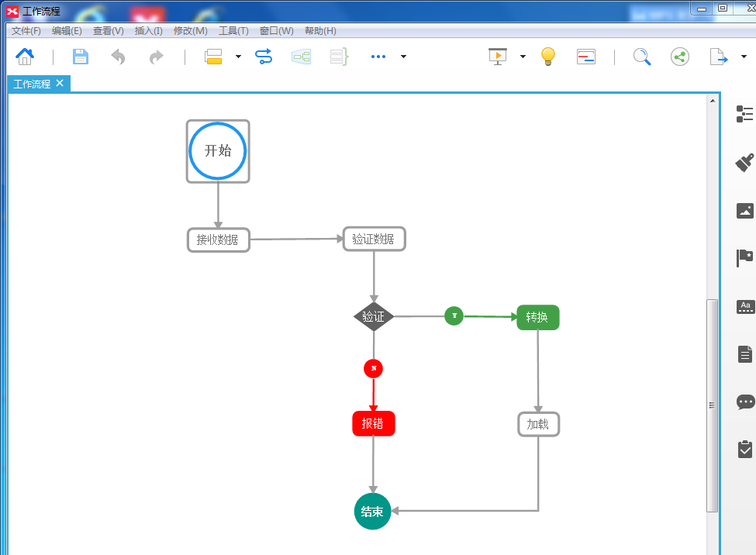
Task: Insert a relationship using the toolbar icon
Action: click(264, 57)
